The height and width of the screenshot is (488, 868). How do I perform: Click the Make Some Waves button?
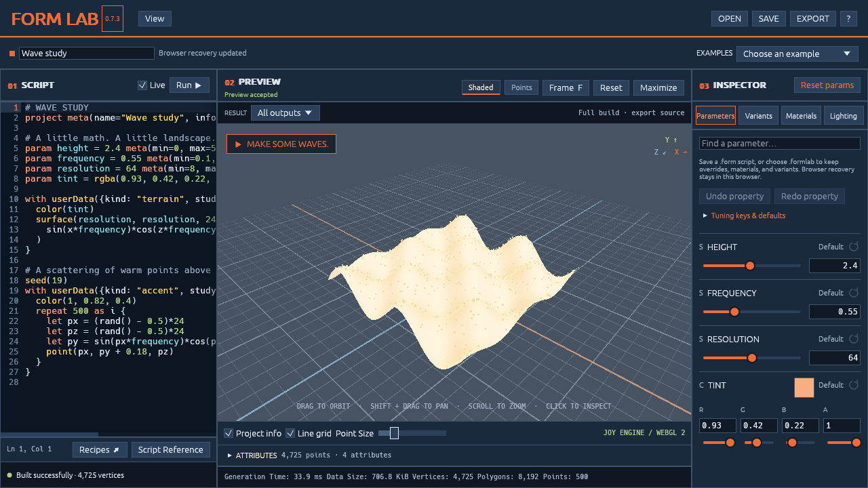281,144
